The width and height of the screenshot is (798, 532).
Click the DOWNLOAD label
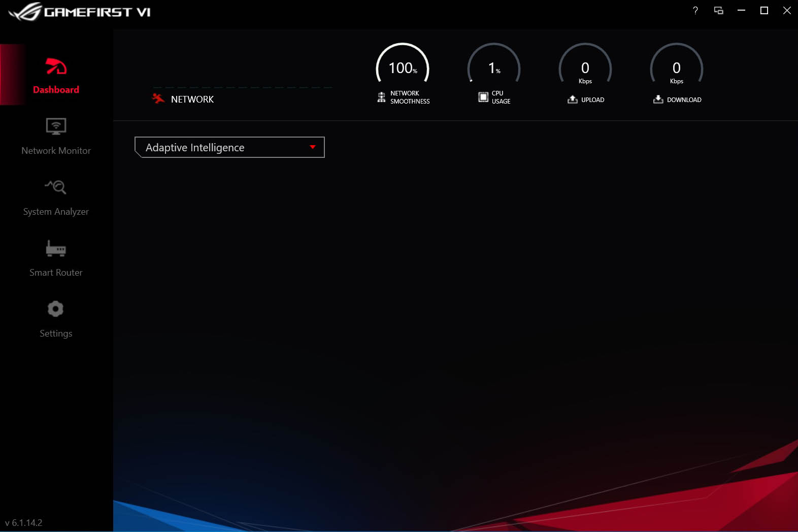(684, 100)
